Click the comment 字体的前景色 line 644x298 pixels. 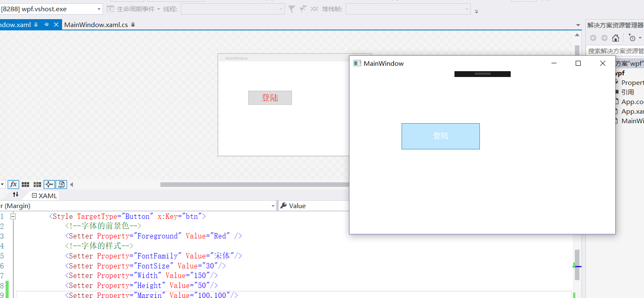coord(103,226)
